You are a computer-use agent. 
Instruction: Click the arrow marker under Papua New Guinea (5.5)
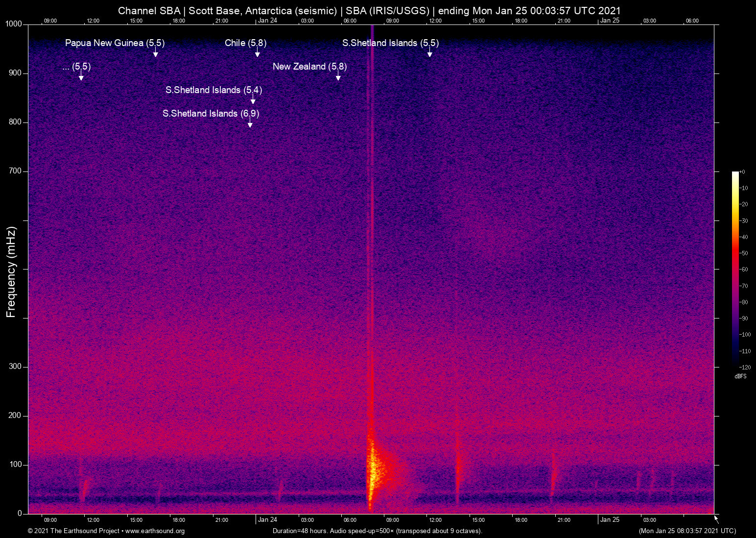155,53
